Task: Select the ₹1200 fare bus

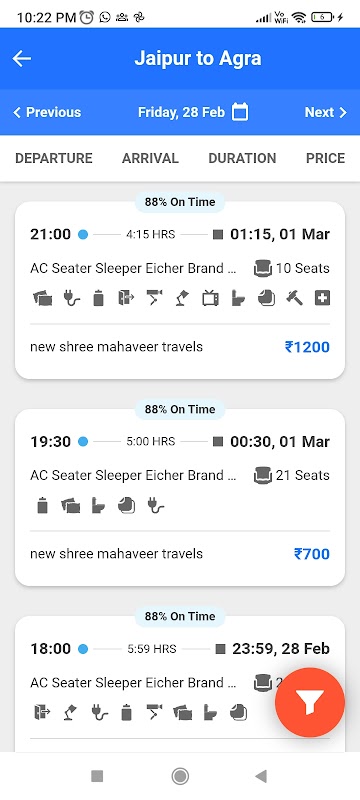Action: (x=180, y=290)
